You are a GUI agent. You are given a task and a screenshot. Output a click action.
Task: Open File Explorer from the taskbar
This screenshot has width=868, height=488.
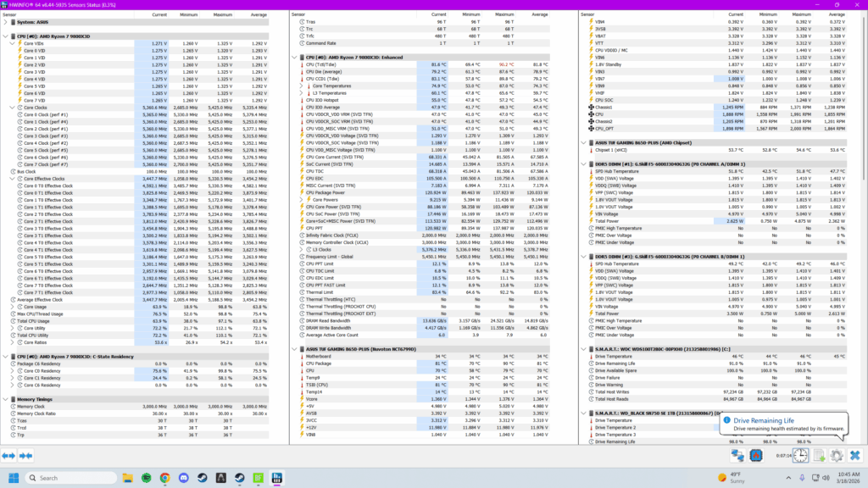point(128,478)
